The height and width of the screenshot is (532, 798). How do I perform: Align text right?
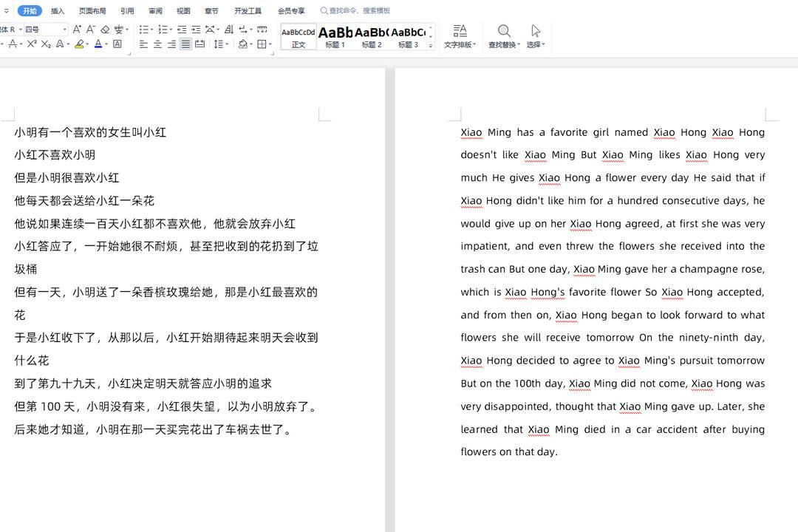coord(172,44)
